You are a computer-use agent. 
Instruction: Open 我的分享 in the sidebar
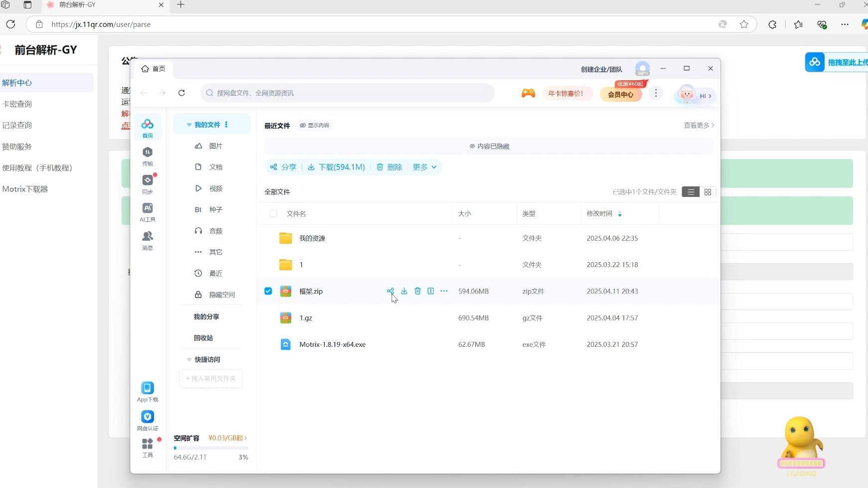click(206, 317)
